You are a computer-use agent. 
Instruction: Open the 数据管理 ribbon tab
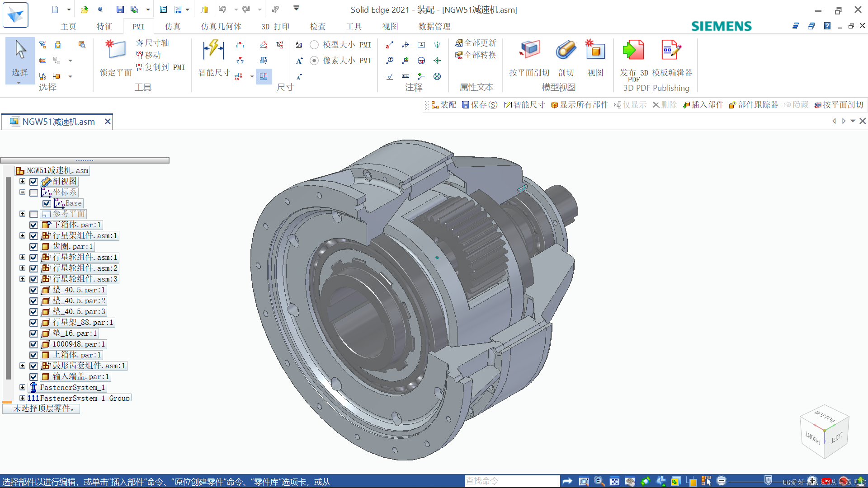pos(434,27)
